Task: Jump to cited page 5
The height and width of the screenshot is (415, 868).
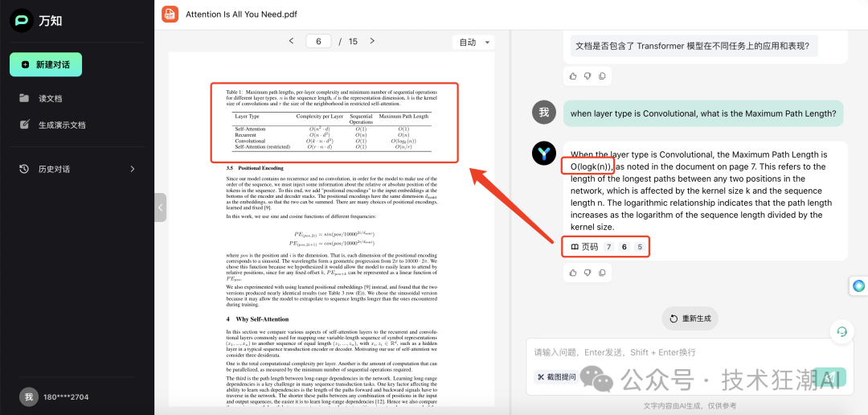Action: [x=640, y=247]
